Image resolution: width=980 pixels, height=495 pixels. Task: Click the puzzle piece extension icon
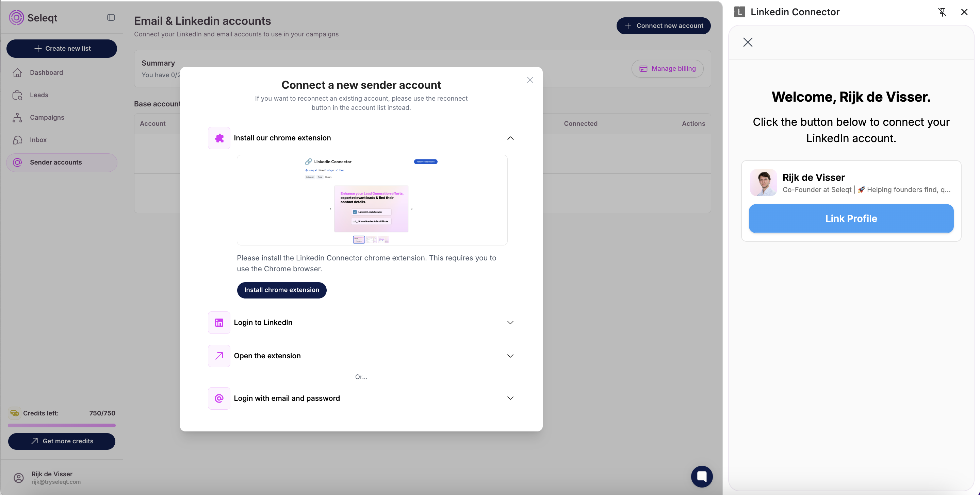tap(219, 138)
